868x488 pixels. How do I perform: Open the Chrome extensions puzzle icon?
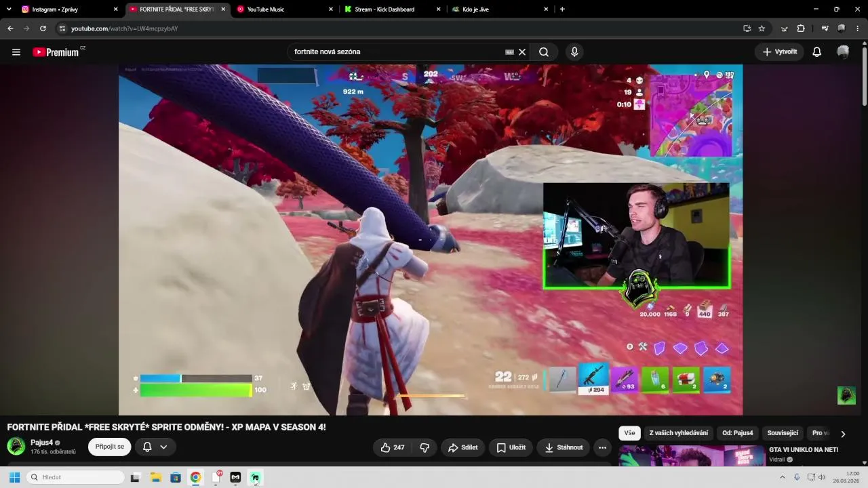click(x=801, y=28)
